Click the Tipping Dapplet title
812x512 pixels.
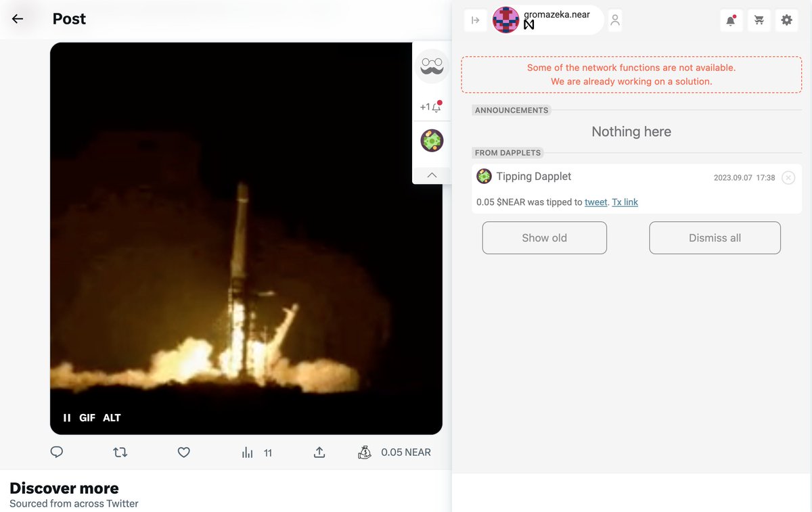tap(534, 177)
